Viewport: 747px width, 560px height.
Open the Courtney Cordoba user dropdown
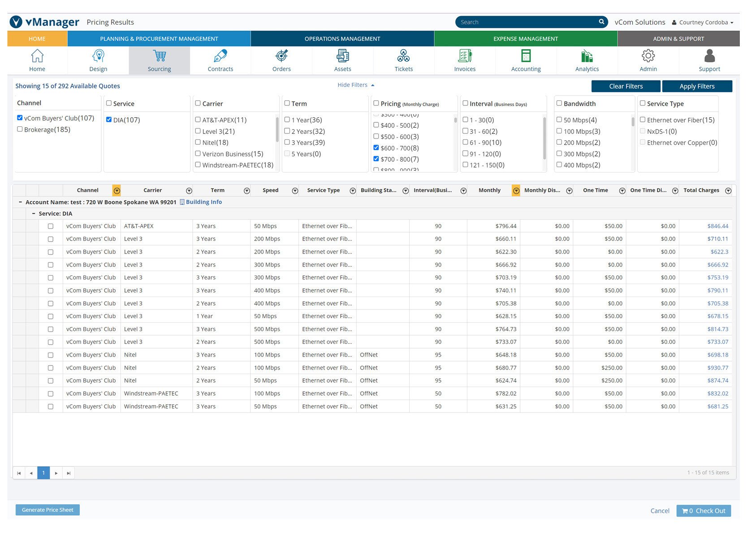[702, 22]
